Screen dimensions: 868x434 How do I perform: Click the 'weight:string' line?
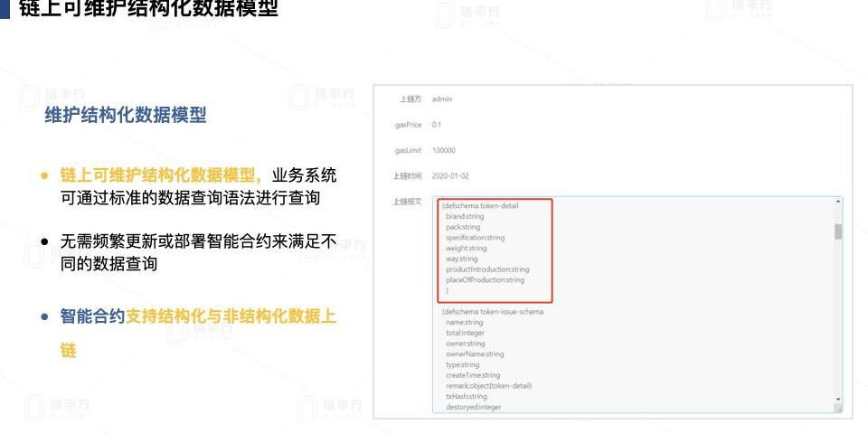[x=467, y=248]
